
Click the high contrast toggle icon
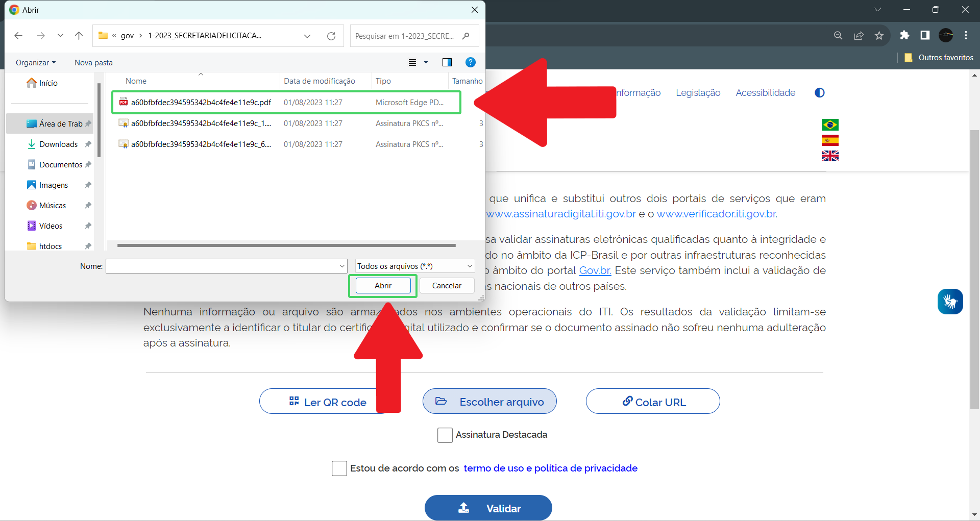pos(819,93)
